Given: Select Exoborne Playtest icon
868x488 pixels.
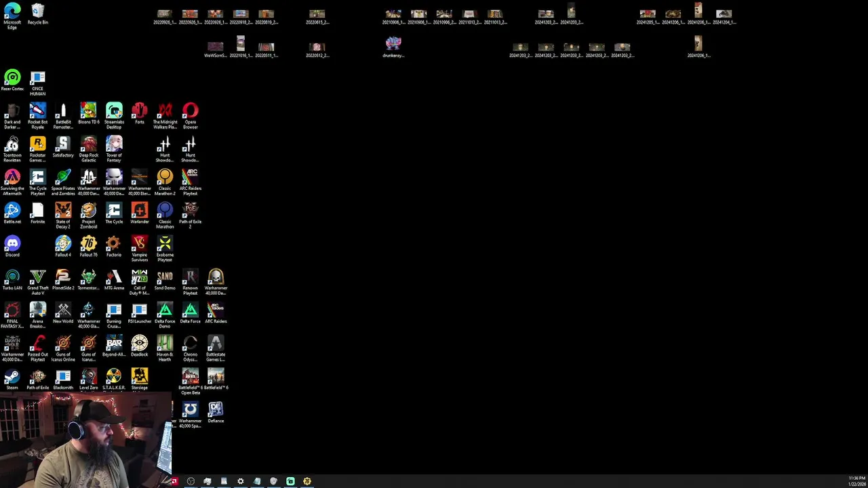Looking at the screenshot, I should (165, 249).
